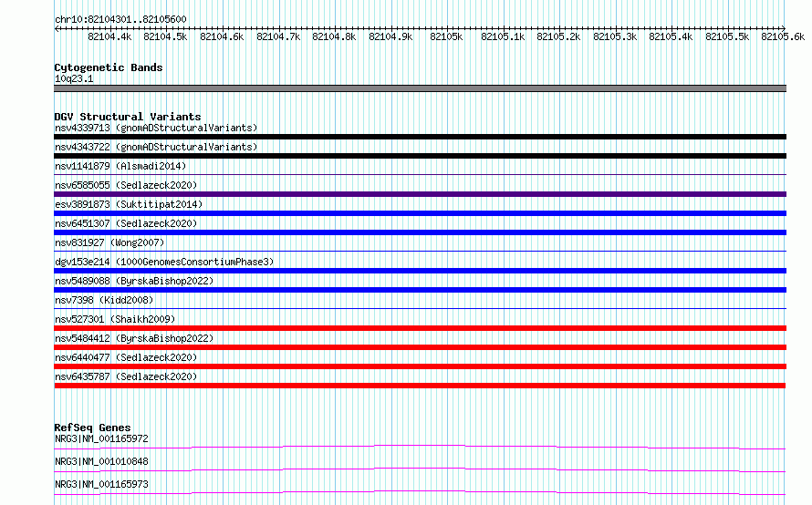Click the 82104.4k ruler tick label
Viewport: 812px width, 505px height.
coord(109,36)
